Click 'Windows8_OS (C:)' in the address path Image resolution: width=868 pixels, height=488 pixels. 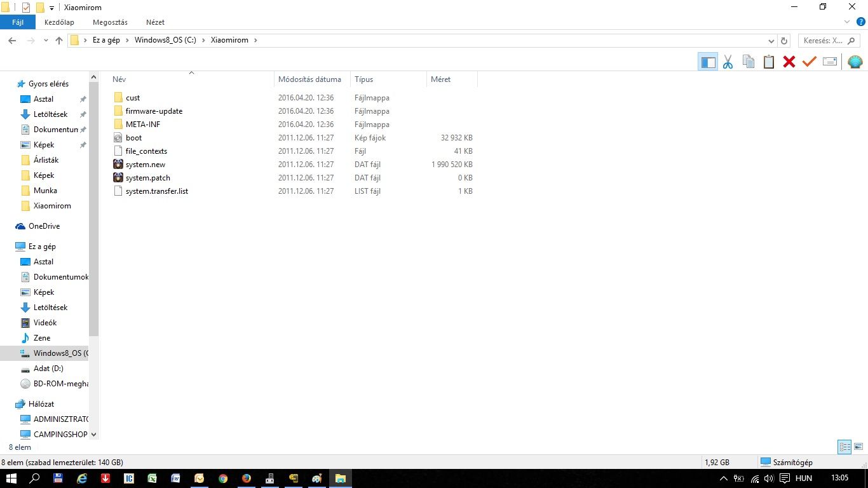point(165,40)
